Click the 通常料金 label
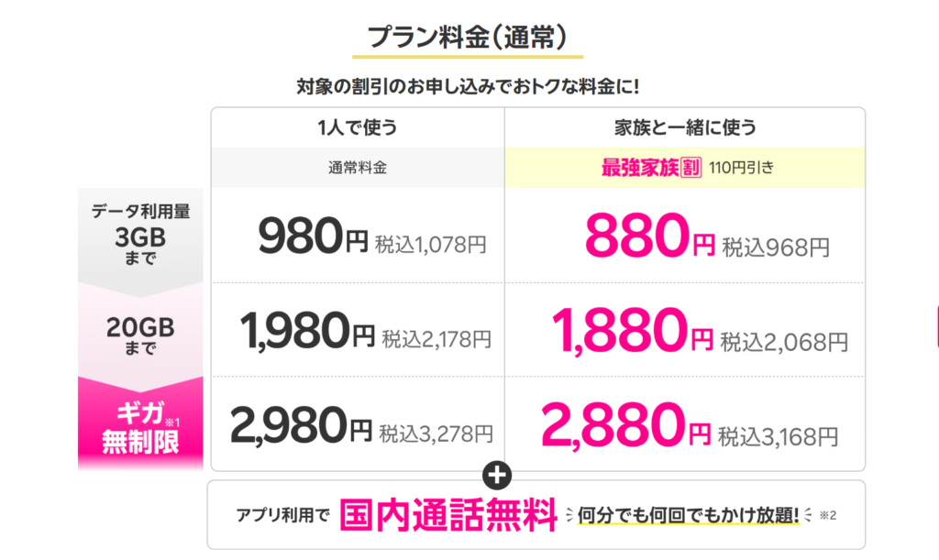Image resolution: width=939 pixels, height=560 pixels. coord(356,169)
